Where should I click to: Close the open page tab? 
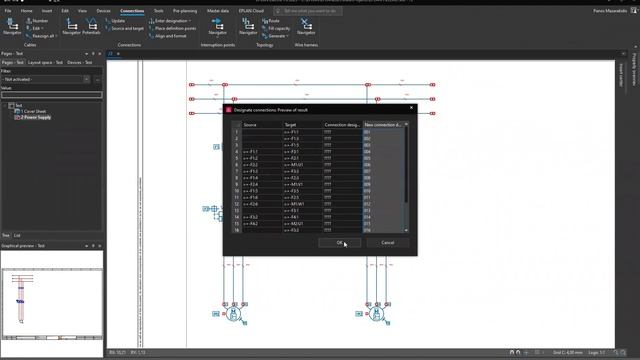[x=118, y=53]
